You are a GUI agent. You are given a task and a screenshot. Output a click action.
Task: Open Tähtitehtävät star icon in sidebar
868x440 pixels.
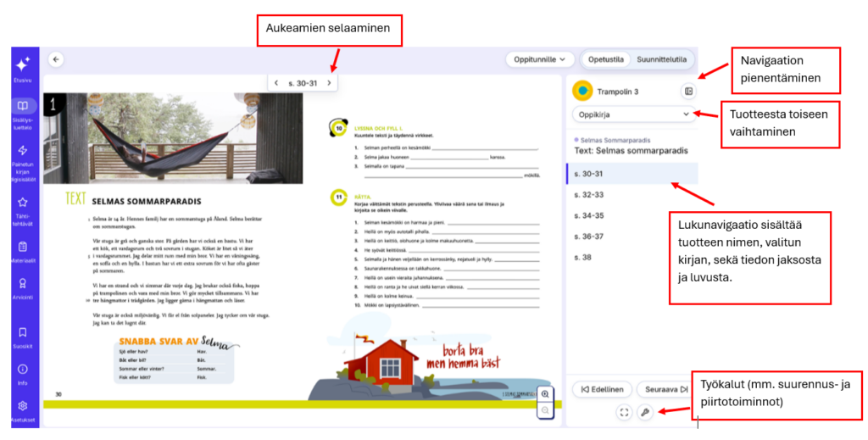[x=23, y=209]
